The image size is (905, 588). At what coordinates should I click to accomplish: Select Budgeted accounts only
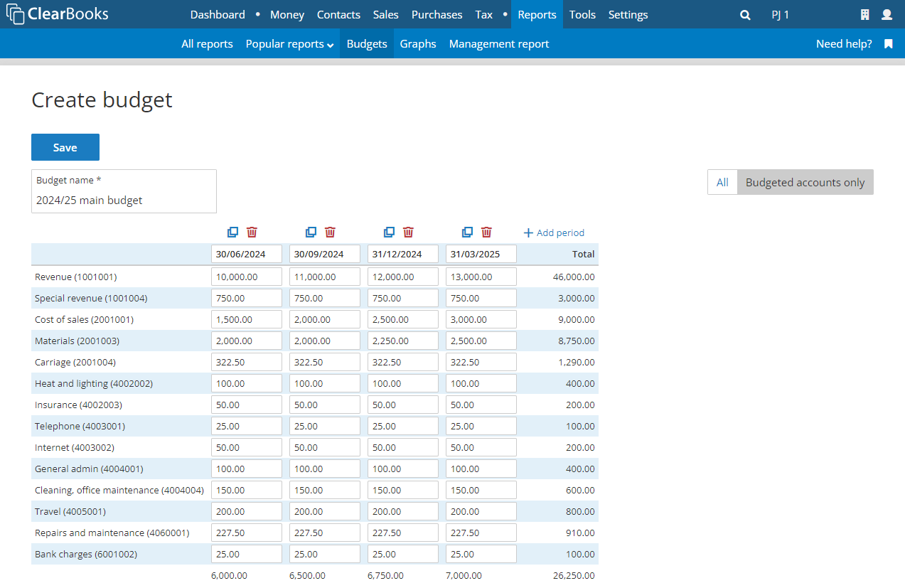pos(805,182)
